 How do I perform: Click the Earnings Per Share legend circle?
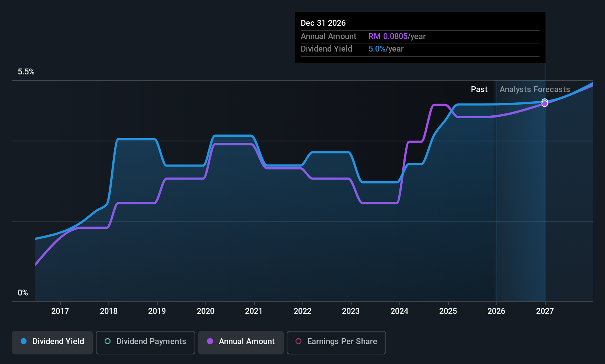click(x=298, y=341)
